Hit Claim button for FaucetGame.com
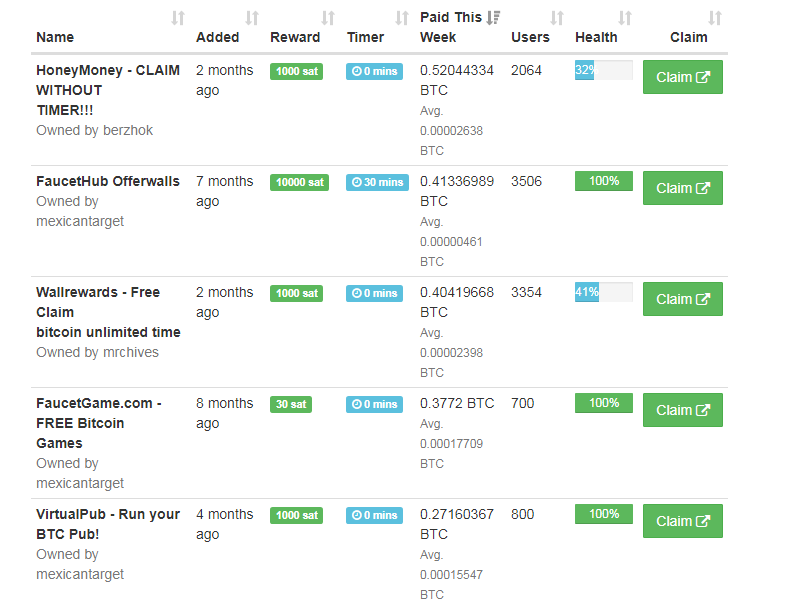Image resolution: width=788 pixels, height=607 pixels. click(682, 410)
